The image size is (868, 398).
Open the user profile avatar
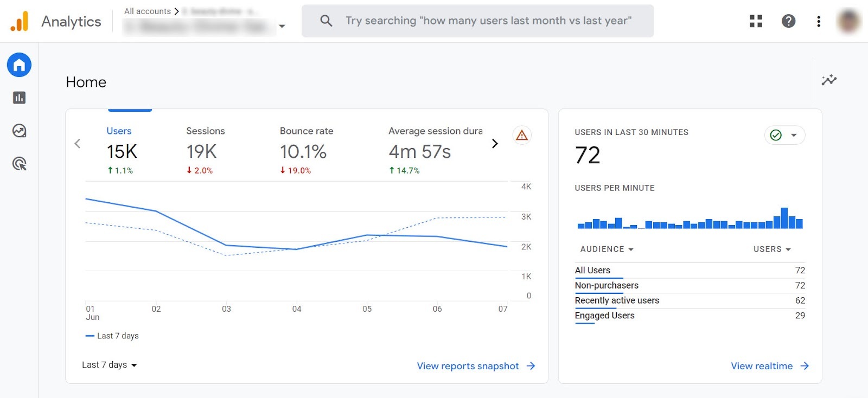click(848, 21)
